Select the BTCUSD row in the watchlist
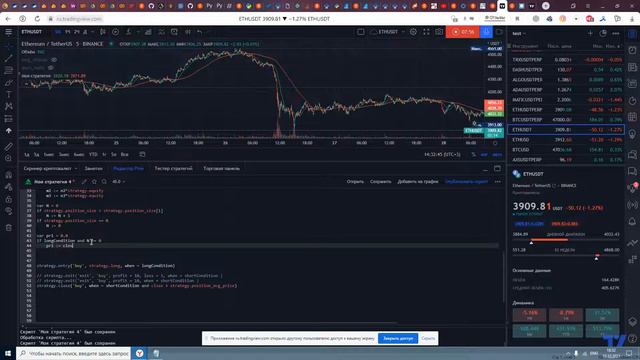This screenshot has height=360, width=640. coord(566,150)
